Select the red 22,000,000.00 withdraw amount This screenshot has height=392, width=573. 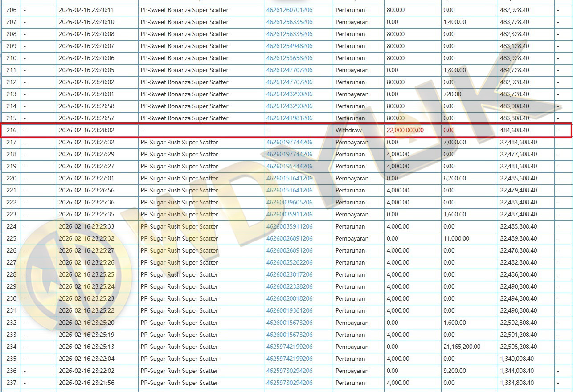405,130
